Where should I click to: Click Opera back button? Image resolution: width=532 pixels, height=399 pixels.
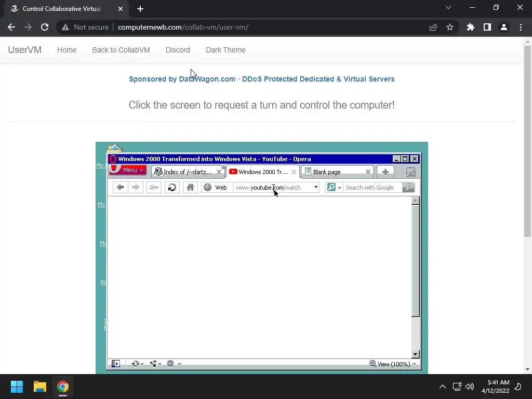pos(120,187)
